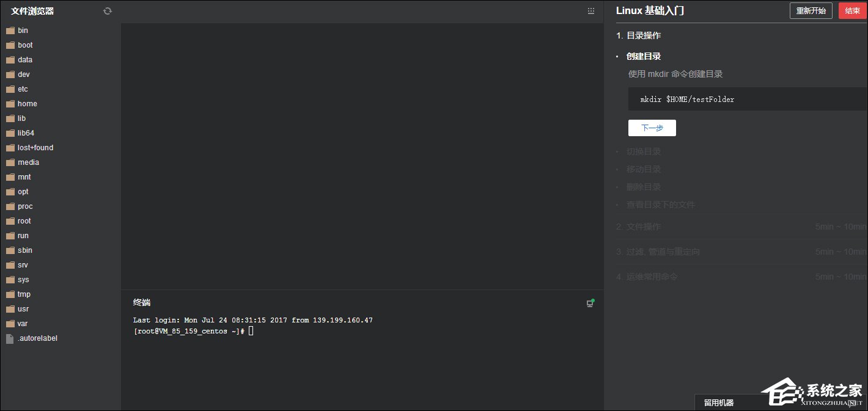The width and height of the screenshot is (868, 411).
Task: Click the lost+found folder icon
Action: pos(10,148)
